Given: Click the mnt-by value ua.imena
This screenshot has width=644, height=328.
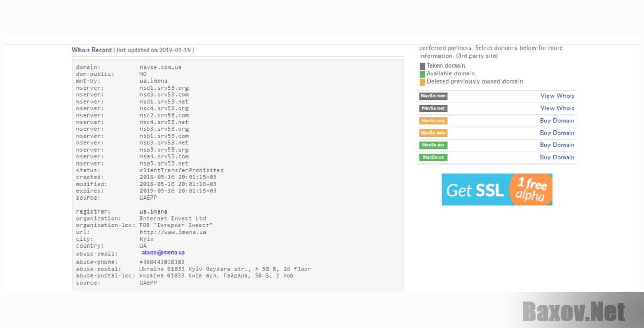Looking at the screenshot, I should pyautogui.click(x=153, y=81).
